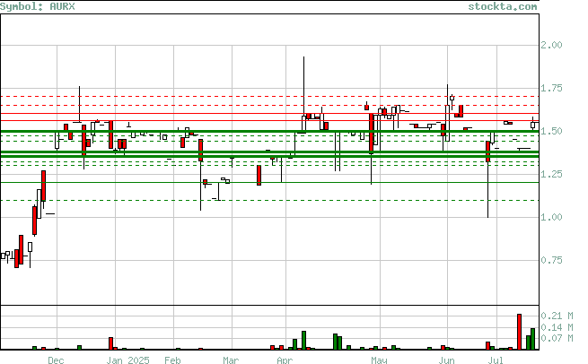
Task: Click the 1.25 price axis label
Action: (x=551, y=174)
